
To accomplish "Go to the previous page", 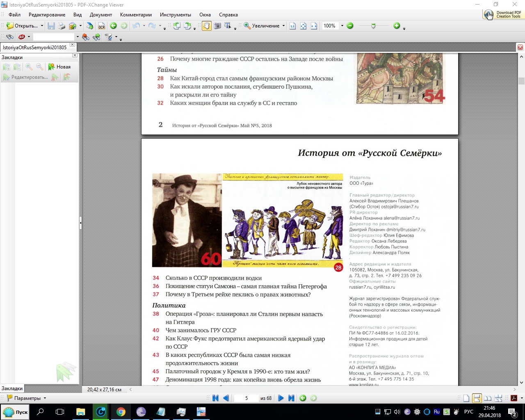I will pos(226,398).
